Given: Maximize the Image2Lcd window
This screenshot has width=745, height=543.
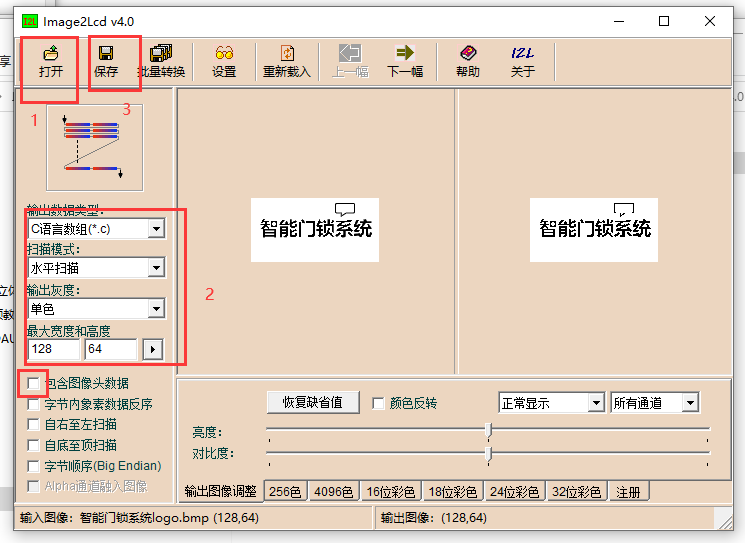Looking at the screenshot, I should pyautogui.click(x=664, y=21).
